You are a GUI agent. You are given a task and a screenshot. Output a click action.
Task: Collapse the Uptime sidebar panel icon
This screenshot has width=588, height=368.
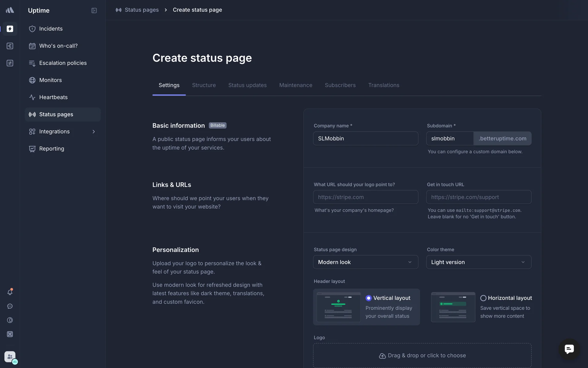94,10
